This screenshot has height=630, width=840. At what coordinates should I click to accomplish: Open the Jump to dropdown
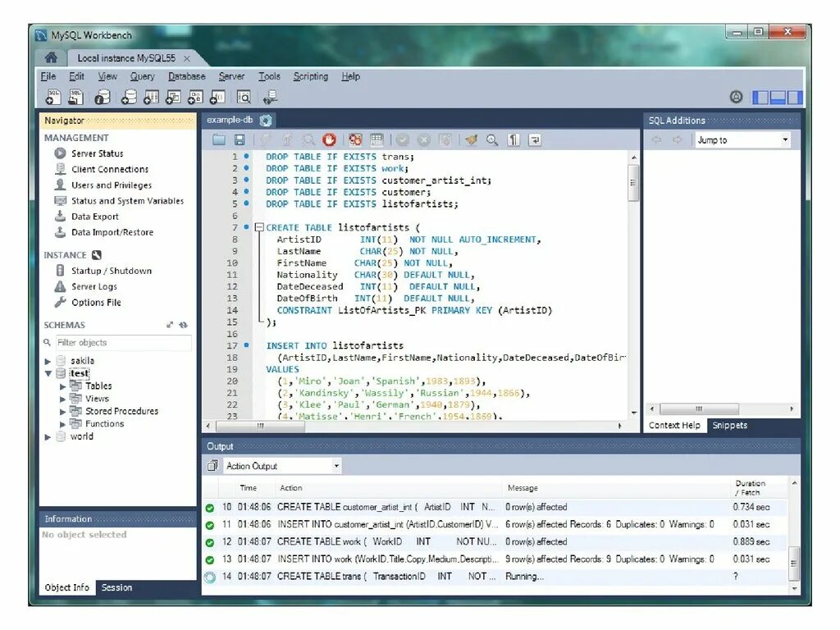[x=743, y=140]
